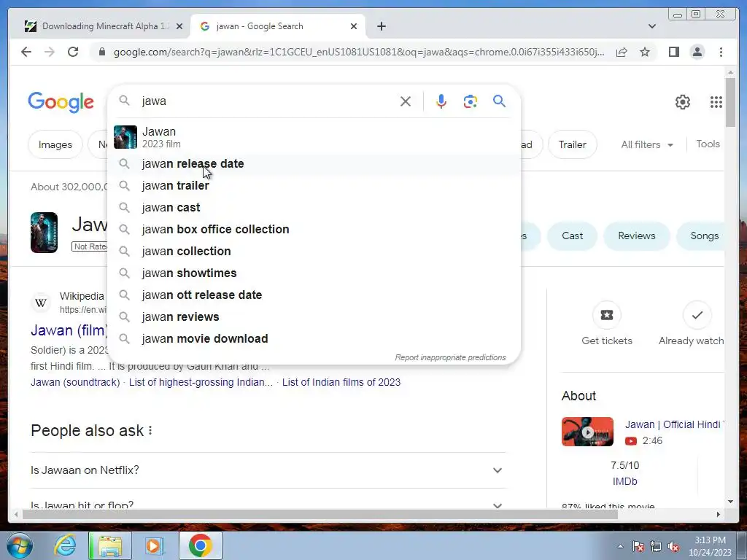Choose 'jawan trailer' suggestion
The image size is (747, 560).
314,186
